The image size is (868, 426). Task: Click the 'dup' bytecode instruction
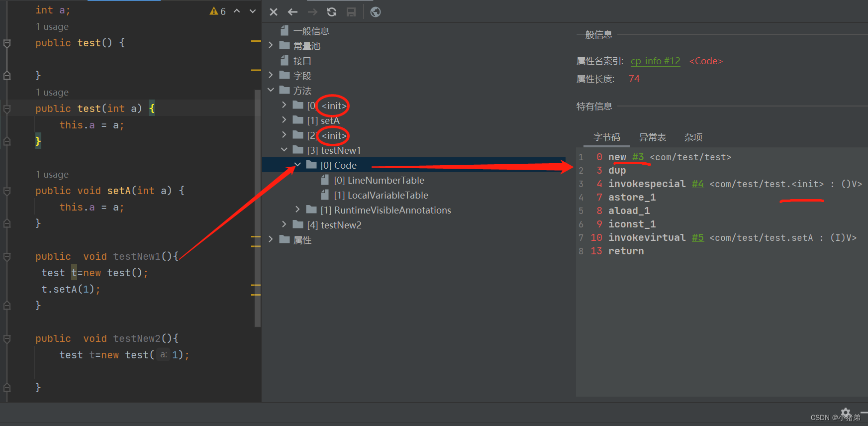(617, 171)
